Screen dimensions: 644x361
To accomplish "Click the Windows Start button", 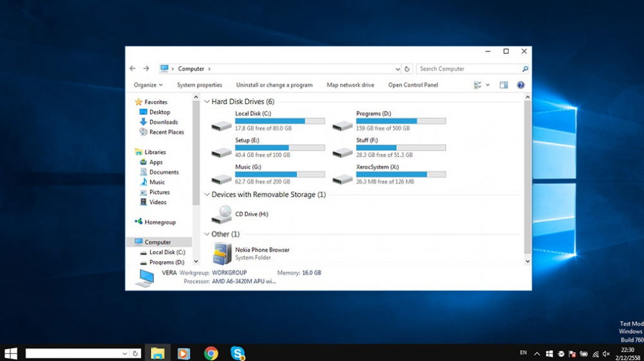I will 11,353.
